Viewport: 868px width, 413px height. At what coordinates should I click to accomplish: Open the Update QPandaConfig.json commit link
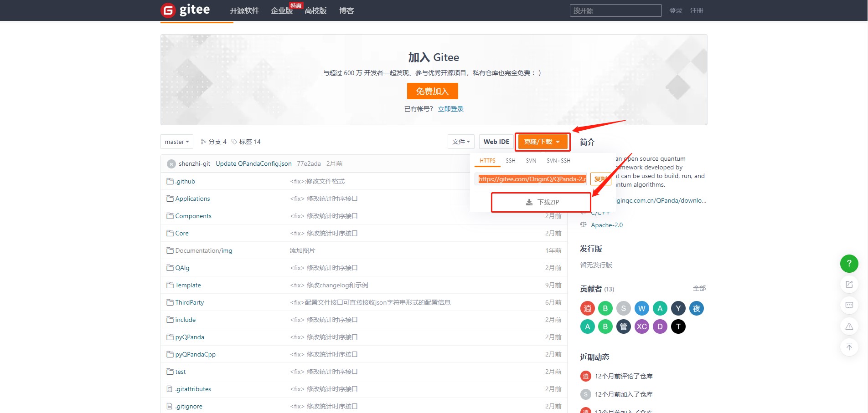(x=253, y=163)
